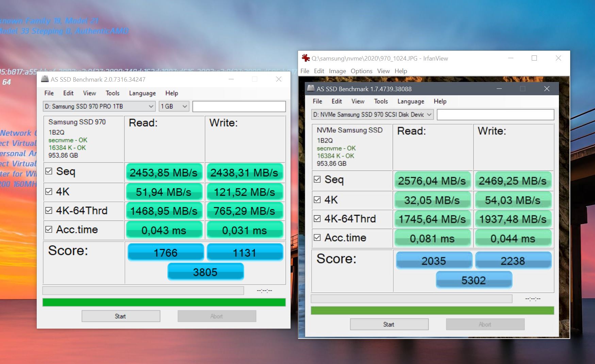Toggle Seq checkbox in AS SSD 1.7 image
The image size is (595, 364).
click(317, 179)
